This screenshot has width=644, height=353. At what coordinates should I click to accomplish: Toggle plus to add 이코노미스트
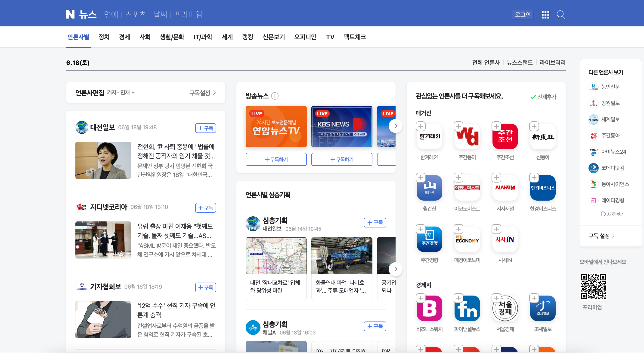coord(458,178)
